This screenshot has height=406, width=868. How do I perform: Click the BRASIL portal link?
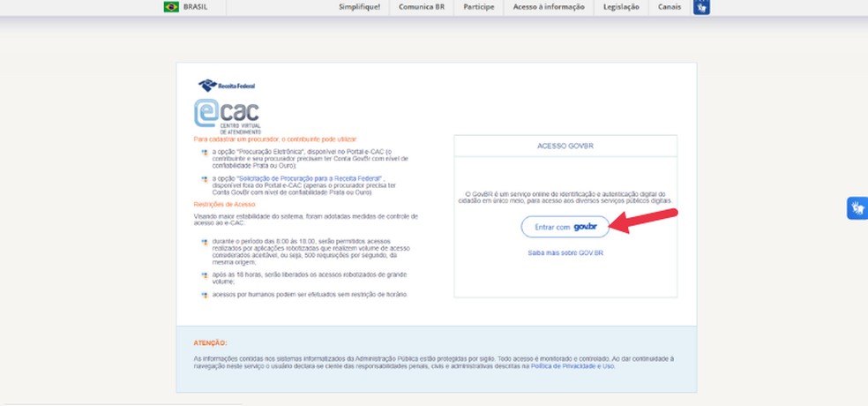tap(196, 7)
